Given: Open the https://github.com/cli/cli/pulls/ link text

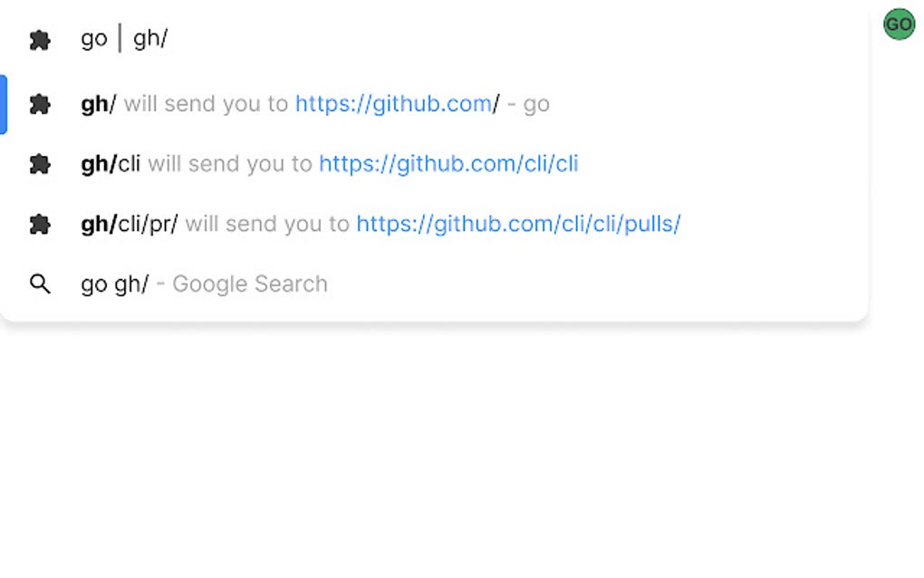Looking at the screenshot, I should [518, 224].
